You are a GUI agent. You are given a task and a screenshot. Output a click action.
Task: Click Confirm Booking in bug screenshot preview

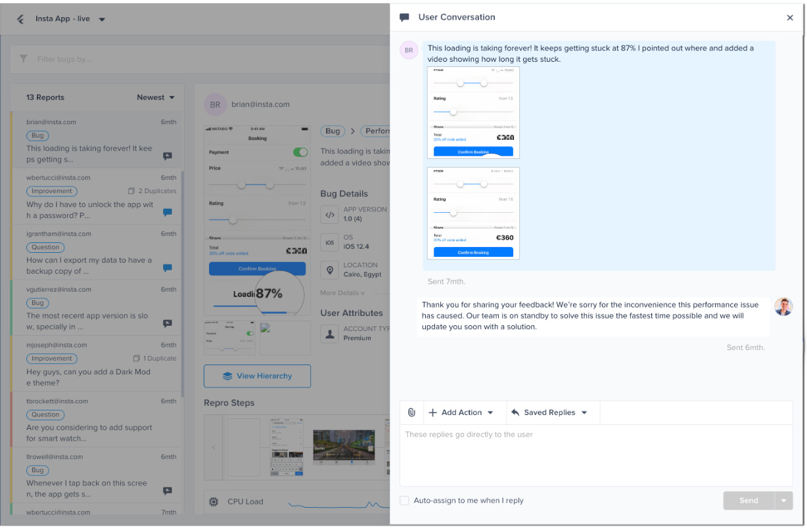257,269
